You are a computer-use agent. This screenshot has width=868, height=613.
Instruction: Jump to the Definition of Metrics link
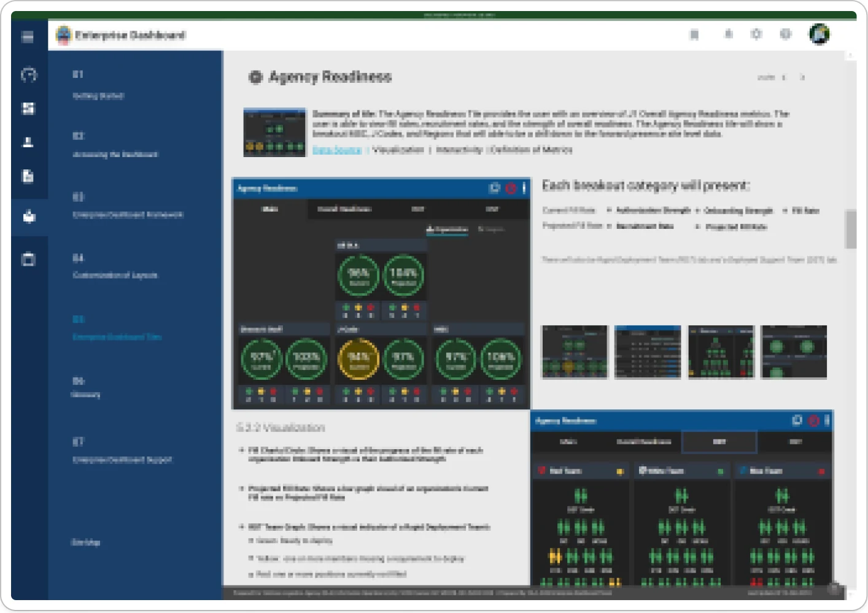pyautogui.click(x=531, y=150)
